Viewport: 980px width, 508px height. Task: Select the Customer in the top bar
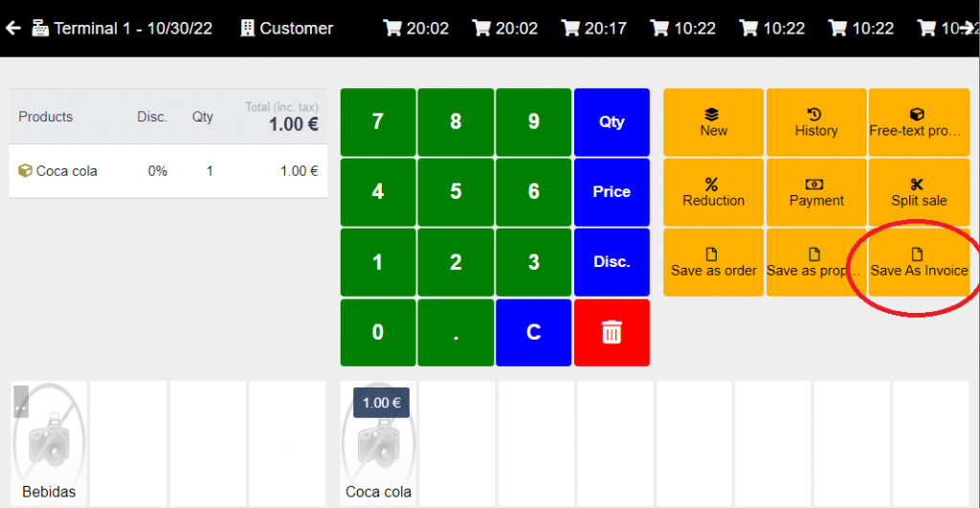pyautogui.click(x=287, y=28)
